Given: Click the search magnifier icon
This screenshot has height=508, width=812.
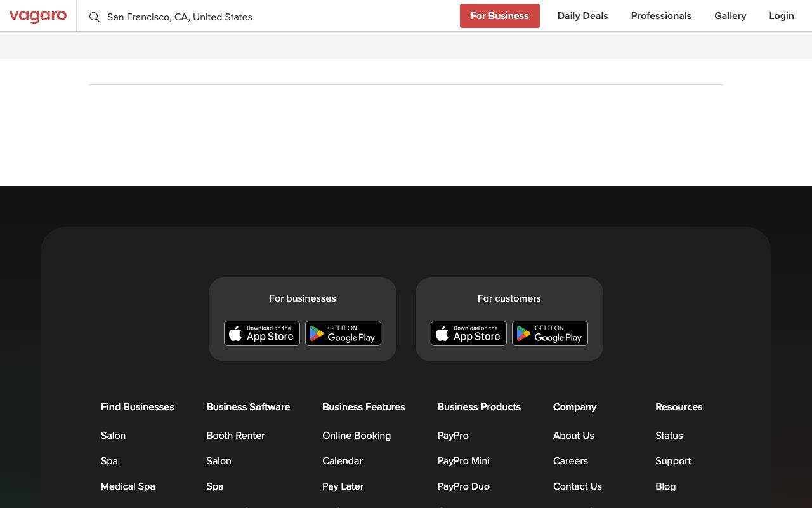Looking at the screenshot, I should point(95,17).
